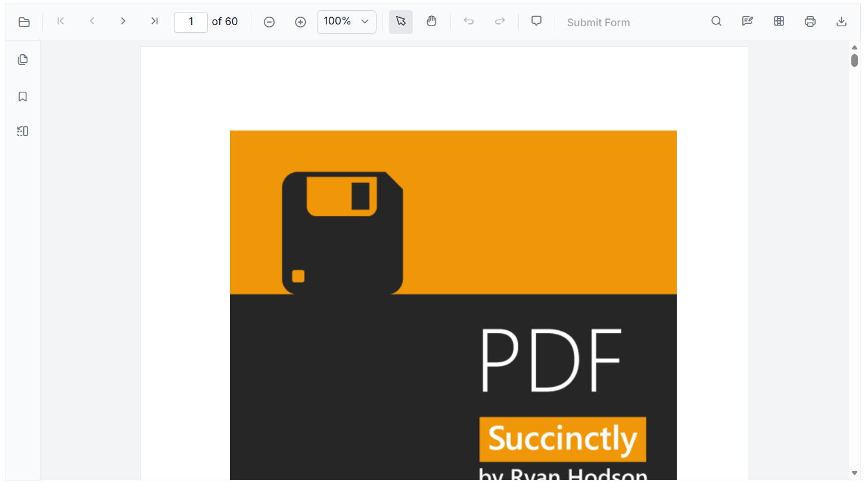868x484 pixels.
Task: Go to the next page
Action: click(123, 21)
